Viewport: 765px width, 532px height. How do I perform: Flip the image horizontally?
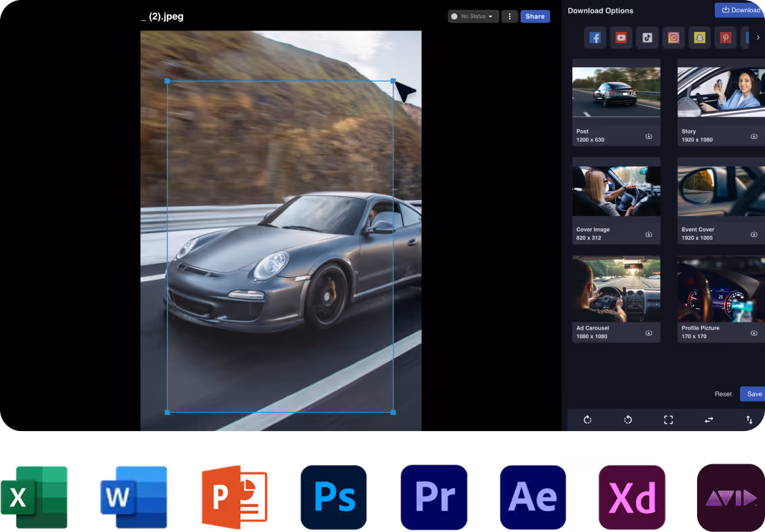709,420
